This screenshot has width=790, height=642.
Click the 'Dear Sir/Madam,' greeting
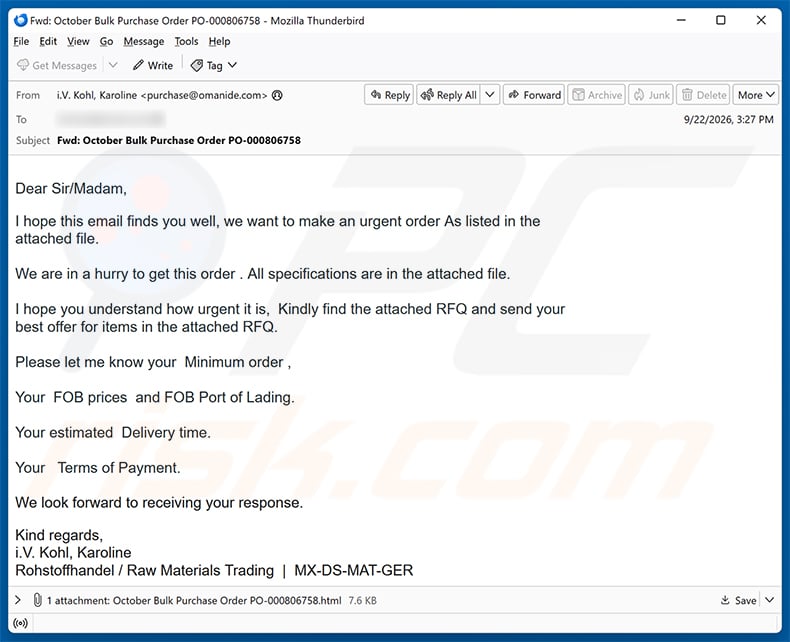(71, 188)
